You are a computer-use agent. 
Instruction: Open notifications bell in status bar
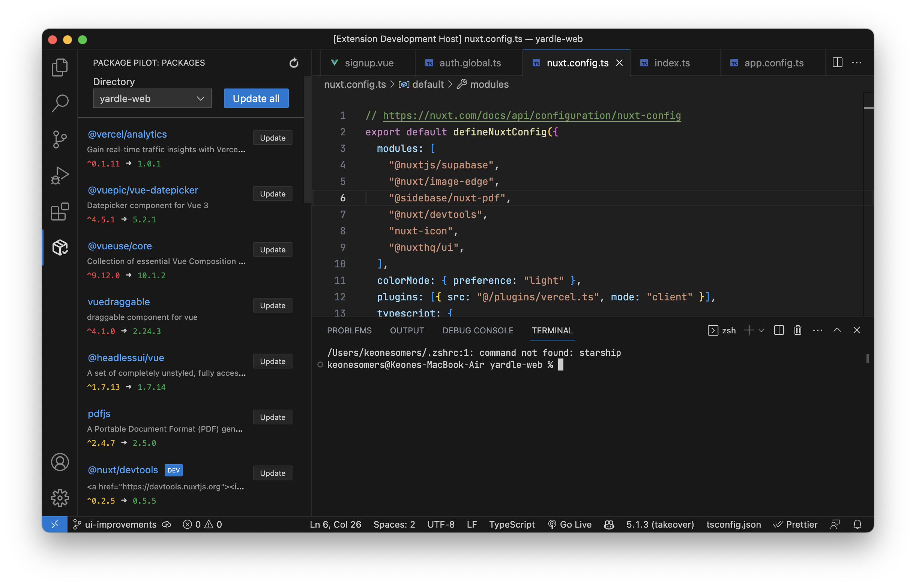(857, 524)
